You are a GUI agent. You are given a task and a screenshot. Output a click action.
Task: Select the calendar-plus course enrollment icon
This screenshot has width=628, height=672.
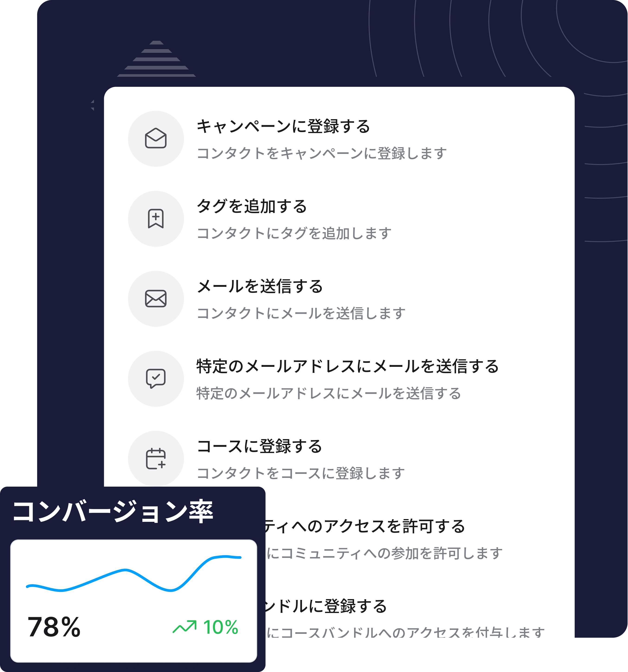[156, 459]
